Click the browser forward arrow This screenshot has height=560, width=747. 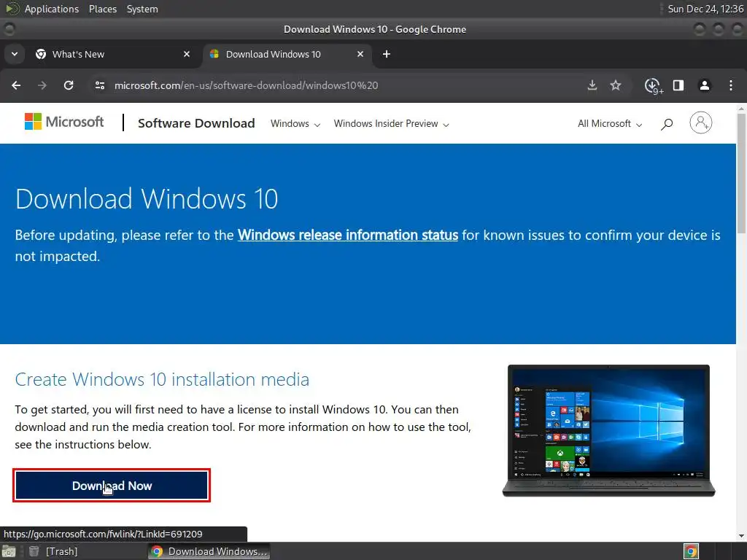coord(42,85)
